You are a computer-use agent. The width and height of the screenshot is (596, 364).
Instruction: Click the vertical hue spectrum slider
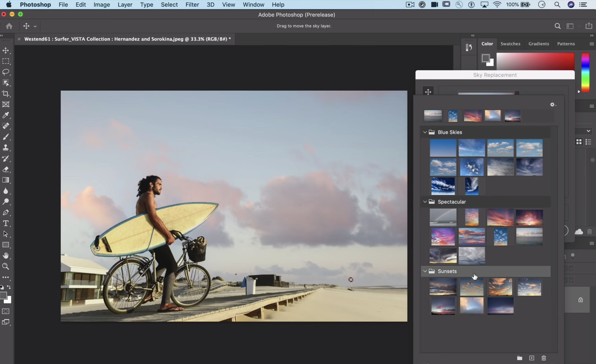coord(585,73)
